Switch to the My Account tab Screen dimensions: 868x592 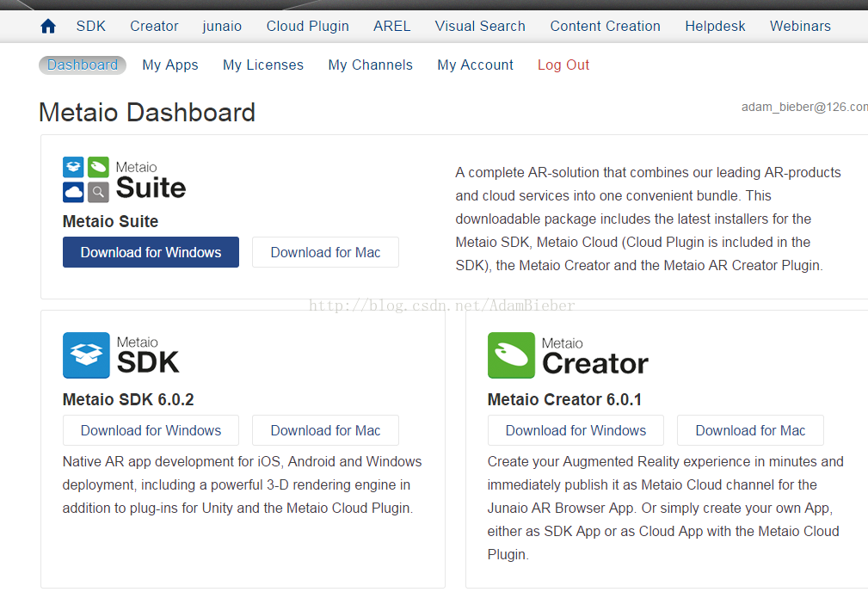tap(475, 65)
